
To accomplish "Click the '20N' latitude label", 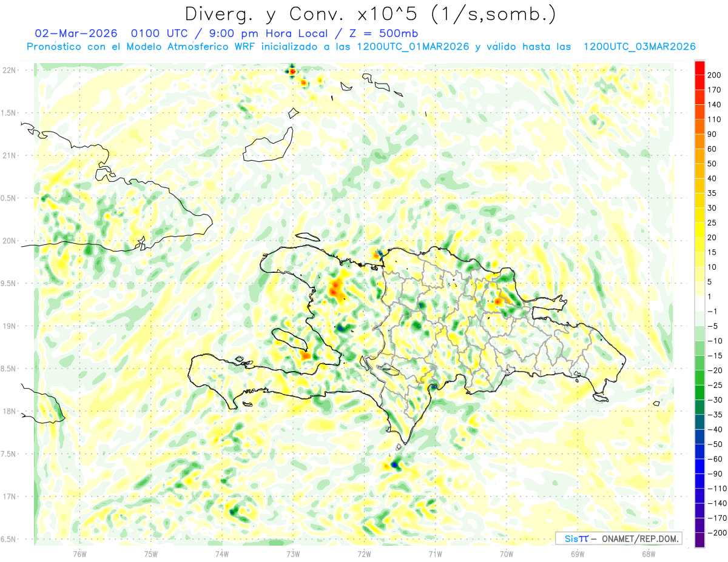I will click(8, 241).
